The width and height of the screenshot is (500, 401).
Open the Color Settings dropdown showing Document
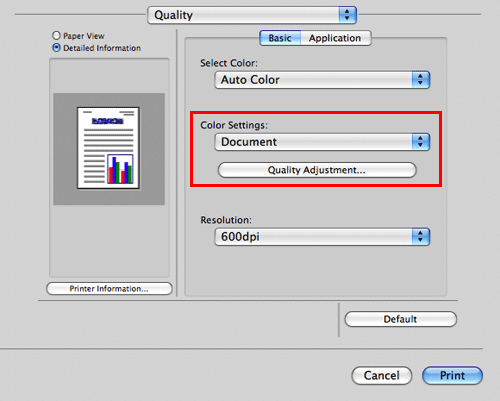click(322, 142)
